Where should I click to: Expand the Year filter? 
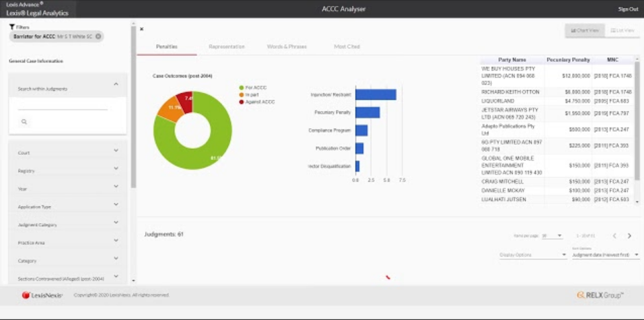click(68, 189)
